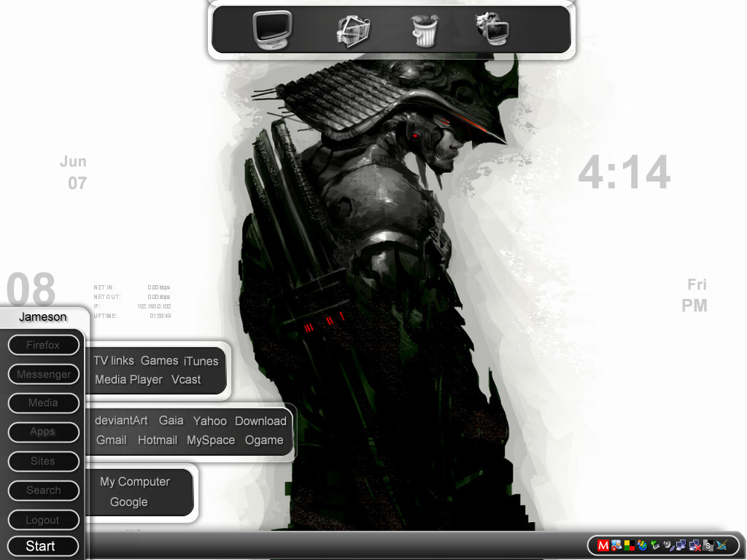Viewport: 747px width, 560px height.
Task: Click the IP address 192.168.0.102 value
Action: tap(154, 306)
